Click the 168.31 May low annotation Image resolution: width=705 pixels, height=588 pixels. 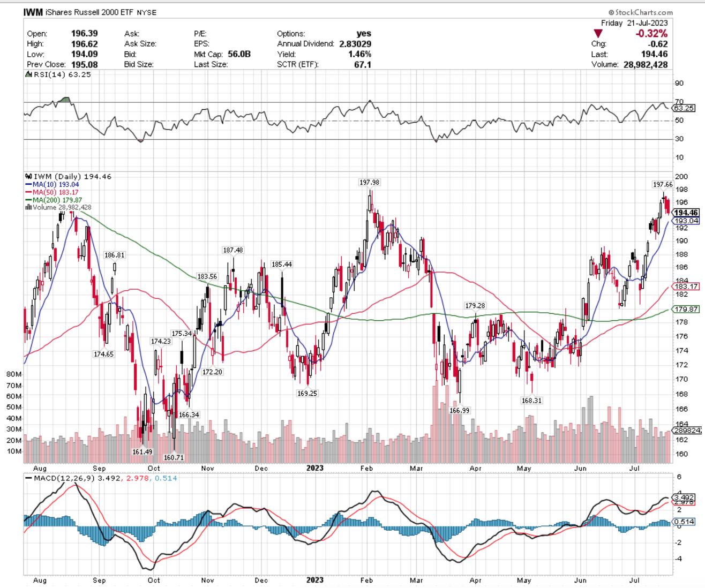[x=531, y=400]
